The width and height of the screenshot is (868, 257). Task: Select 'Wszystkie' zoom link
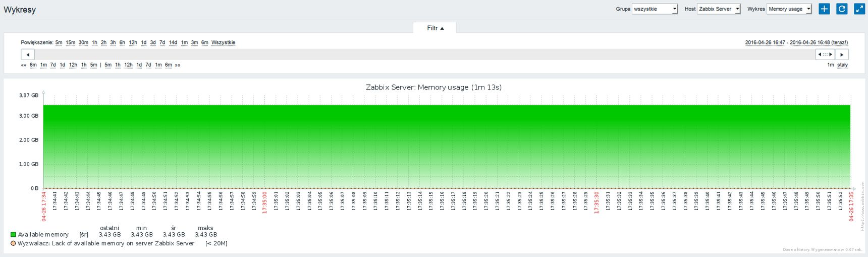click(224, 42)
